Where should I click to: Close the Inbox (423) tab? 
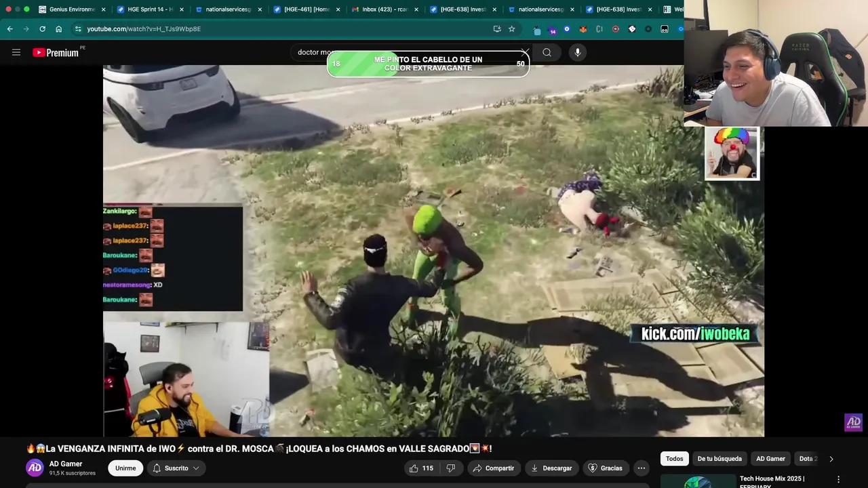(416, 9)
